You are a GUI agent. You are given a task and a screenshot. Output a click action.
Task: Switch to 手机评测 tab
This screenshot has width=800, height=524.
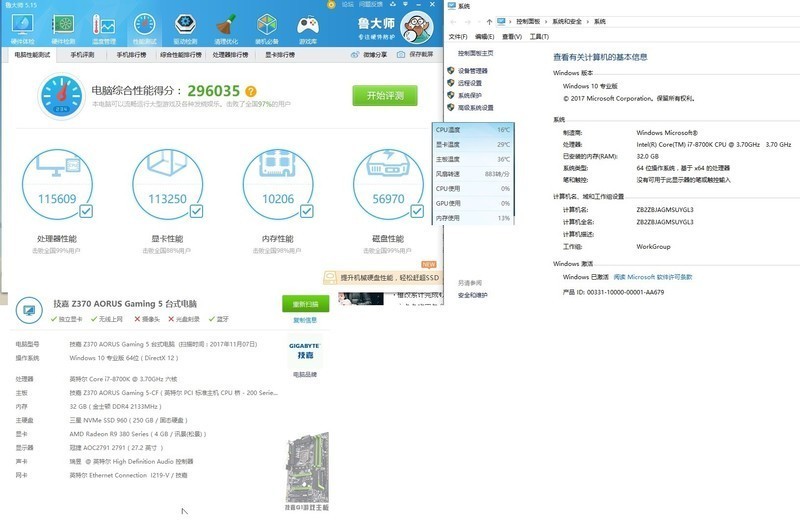click(82, 55)
